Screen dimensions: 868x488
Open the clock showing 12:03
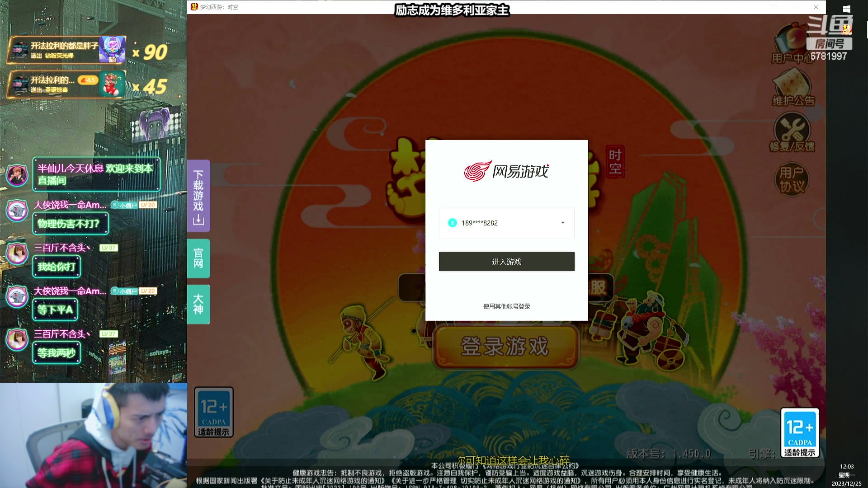coord(847,466)
